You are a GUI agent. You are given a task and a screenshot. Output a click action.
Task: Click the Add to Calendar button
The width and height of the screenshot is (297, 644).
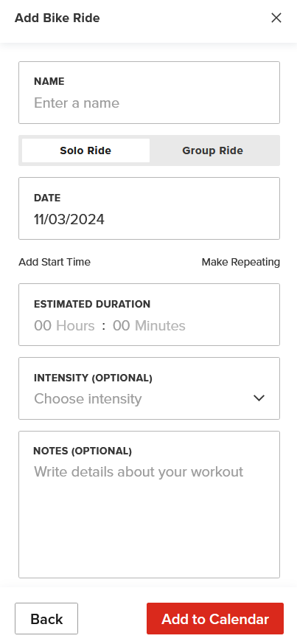point(215,618)
